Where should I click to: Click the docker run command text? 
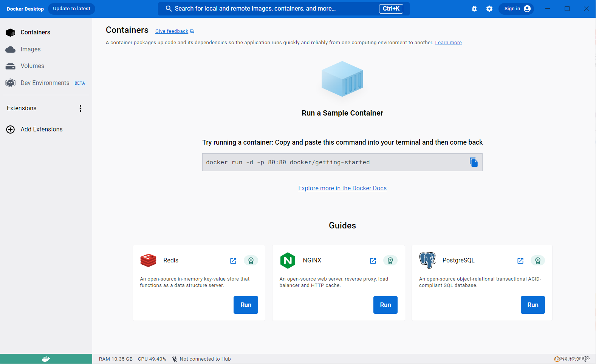pos(288,162)
